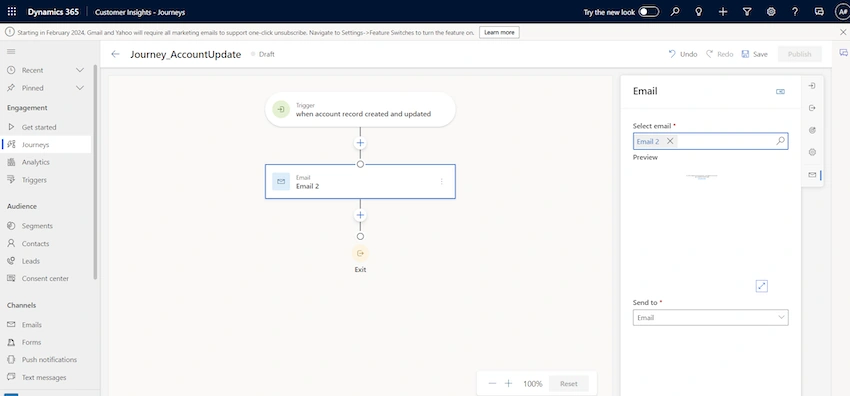This screenshot has width=850, height=396.
Task: Open the entry tab icon in side rail
Action: 812,86
